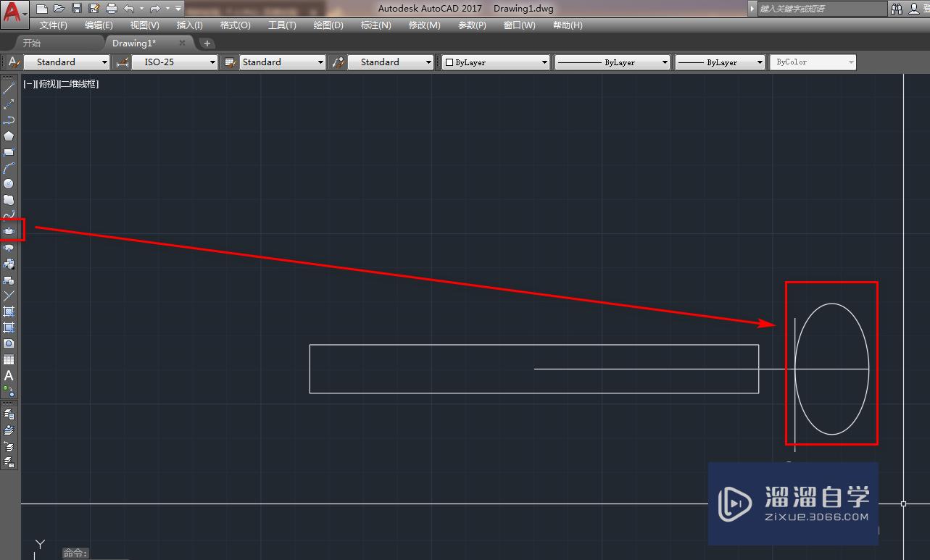Click the Save icon
Viewport: 930px width, 560px height.
click(76, 9)
